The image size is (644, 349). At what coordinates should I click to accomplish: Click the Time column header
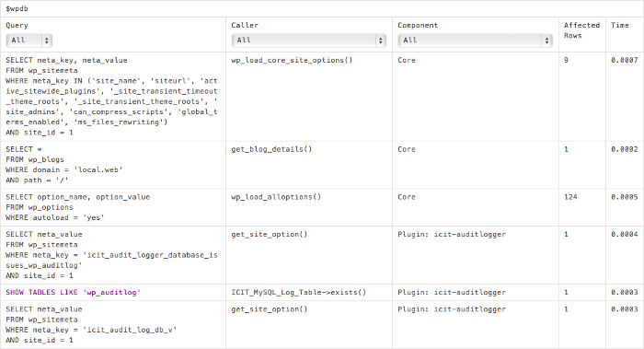(x=620, y=25)
